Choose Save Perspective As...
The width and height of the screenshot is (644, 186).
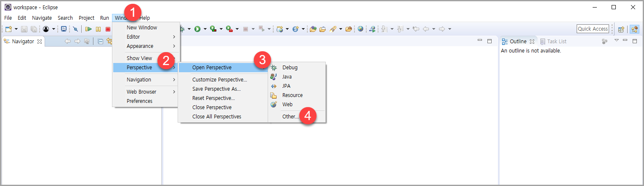[x=224, y=89]
